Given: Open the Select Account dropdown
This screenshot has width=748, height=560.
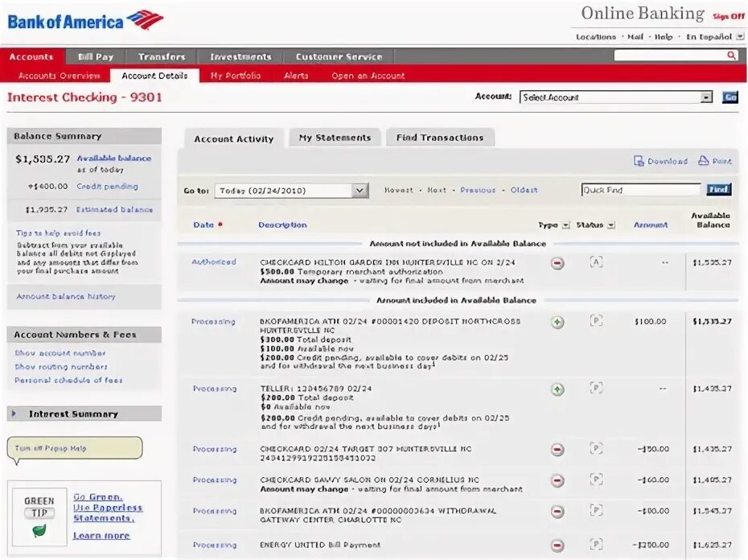Looking at the screenshot, I should pyautogui.click(x=615, y=97).
